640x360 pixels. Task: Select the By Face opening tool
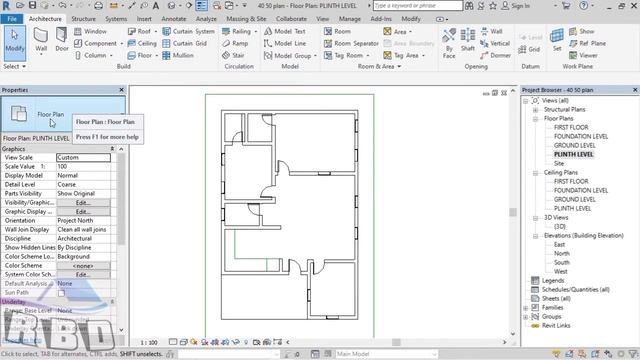[449, 43]
